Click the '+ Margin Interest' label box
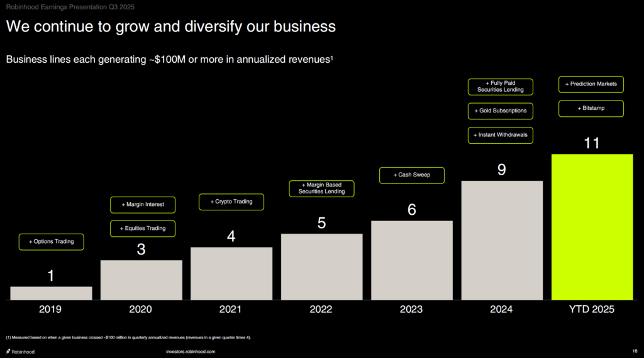 coord(143,205)
